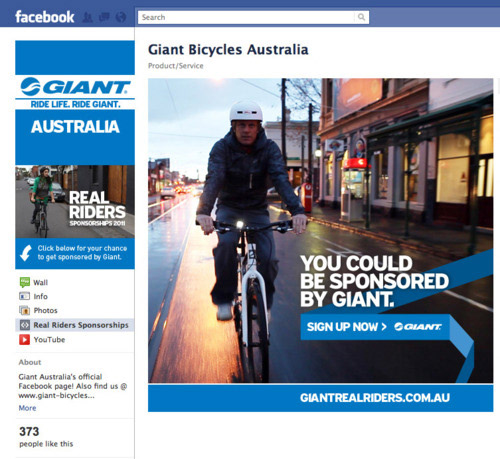Screen dimensions: 500x459
Task: Expand About text with More link
Action: tap(27, 408)
